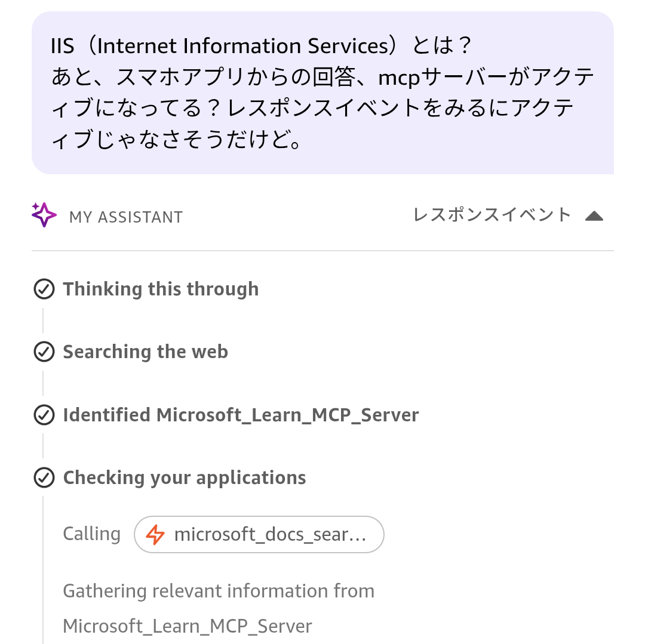Viewport: 645px width, 644px height.
Task: Click the purple sparkle assistant icon
Action: 44,215
